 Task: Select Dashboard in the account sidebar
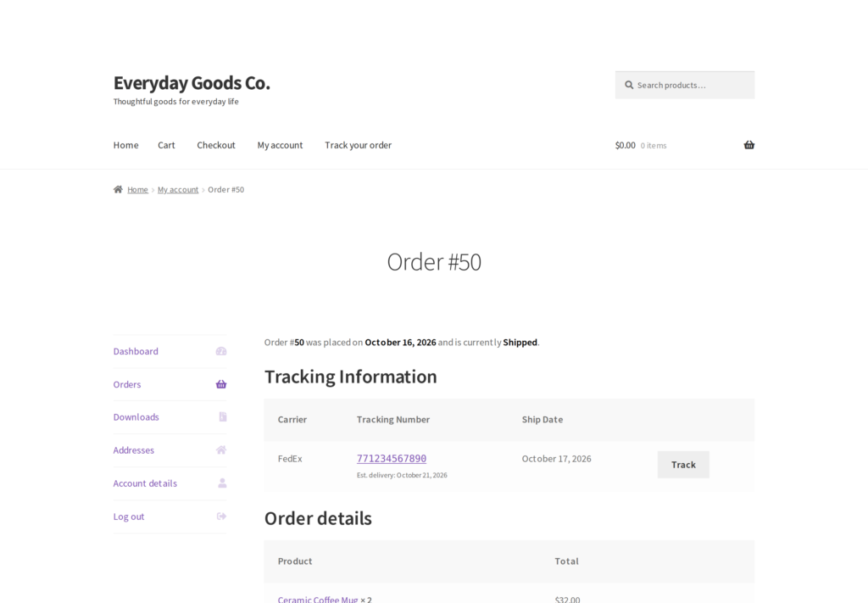click(x=136, y=351)
